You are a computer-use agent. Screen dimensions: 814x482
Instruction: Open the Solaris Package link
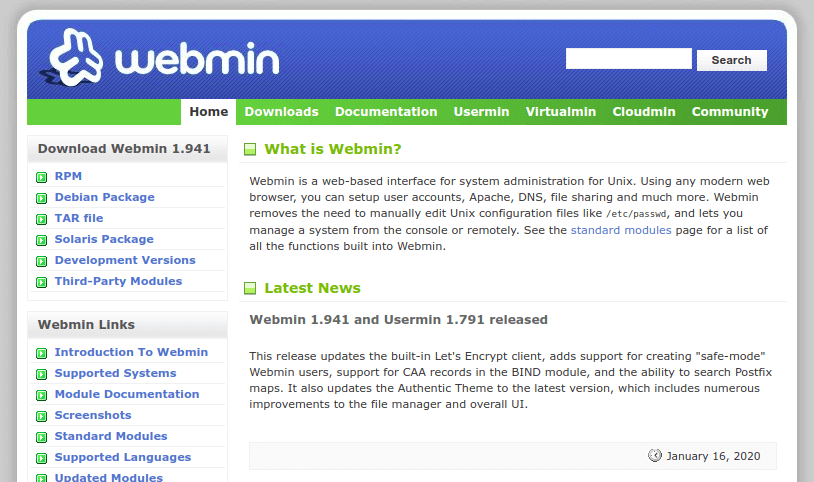point(104,239)
